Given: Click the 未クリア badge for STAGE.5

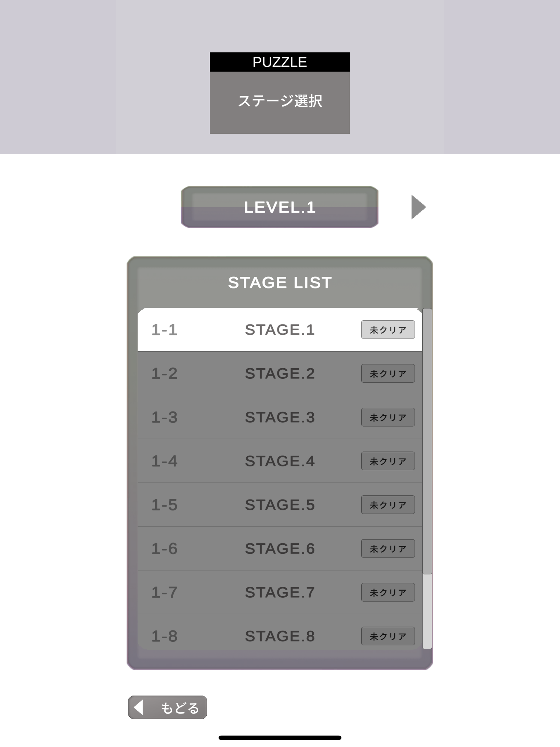Looking at the screenshot, I should 388,504.
